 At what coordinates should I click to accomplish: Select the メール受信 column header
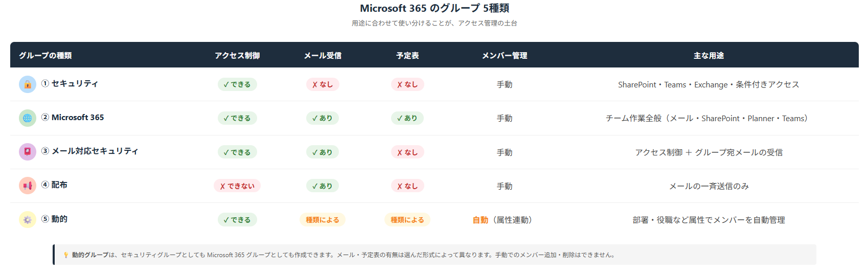323,55
